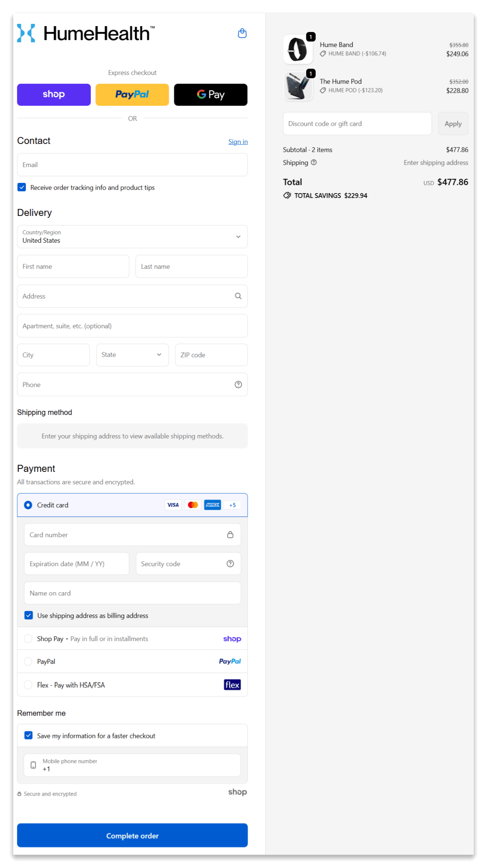Click the Shipping info question icon
The height and width of the screenshot is (868, 487).
314,162
